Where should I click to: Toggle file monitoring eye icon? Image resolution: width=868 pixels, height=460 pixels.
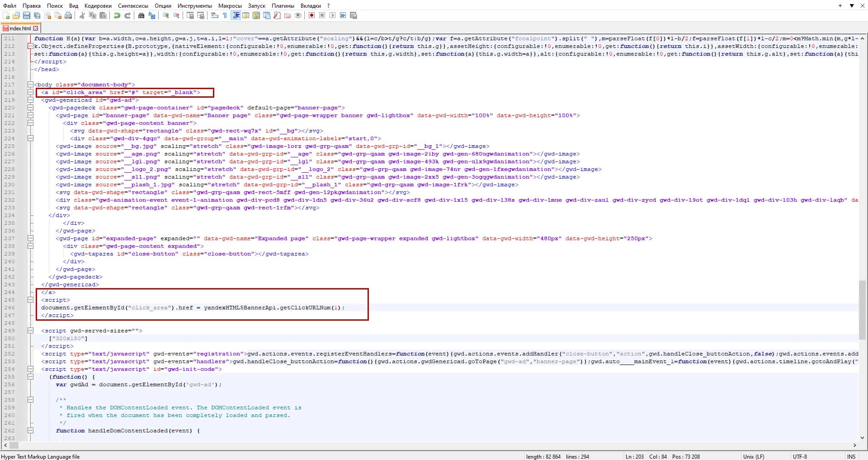pos(298,16)
